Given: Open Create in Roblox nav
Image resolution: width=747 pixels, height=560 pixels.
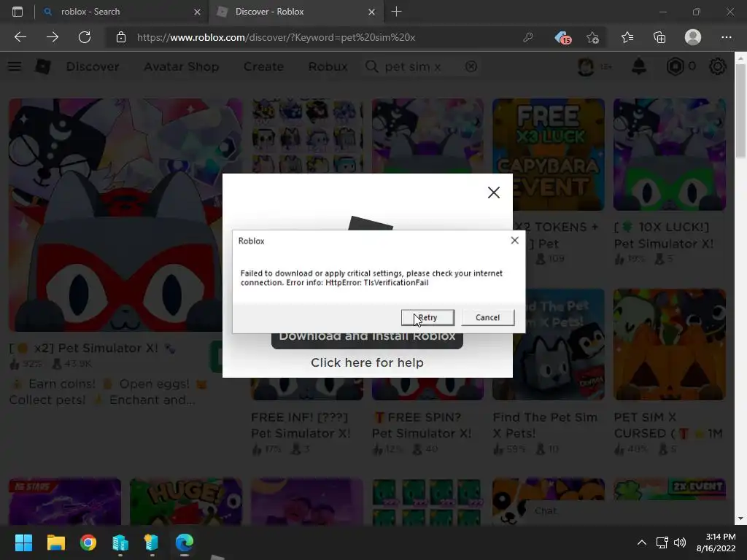Looking at the screenshot, I should (x=263, y=66).
